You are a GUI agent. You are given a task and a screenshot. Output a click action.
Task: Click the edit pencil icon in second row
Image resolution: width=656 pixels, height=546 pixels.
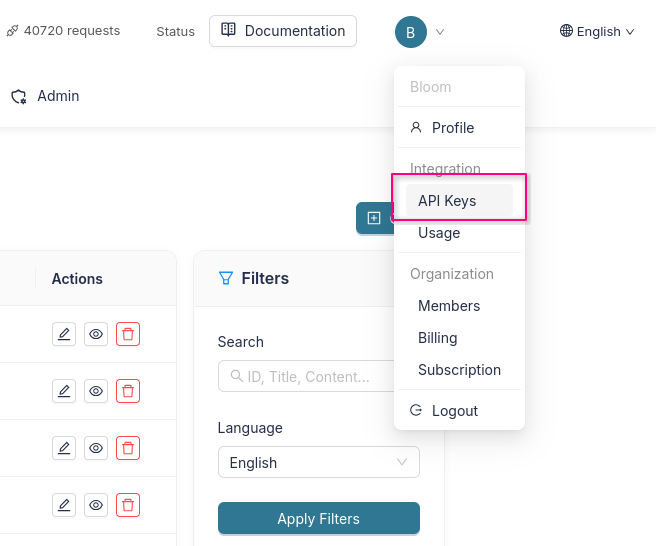click(64, 391)
